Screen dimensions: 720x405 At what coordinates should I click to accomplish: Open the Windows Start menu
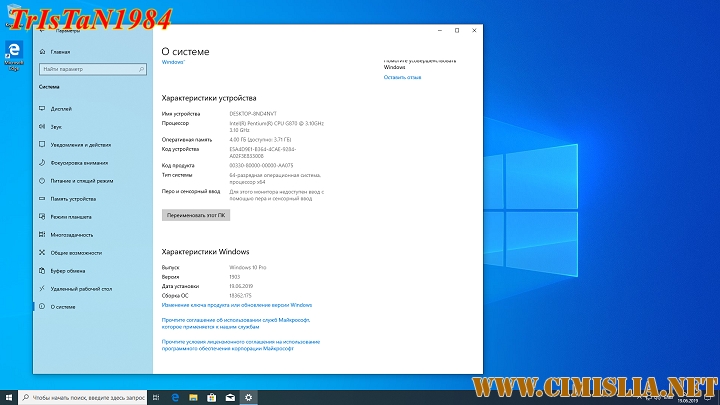point(9,398)
